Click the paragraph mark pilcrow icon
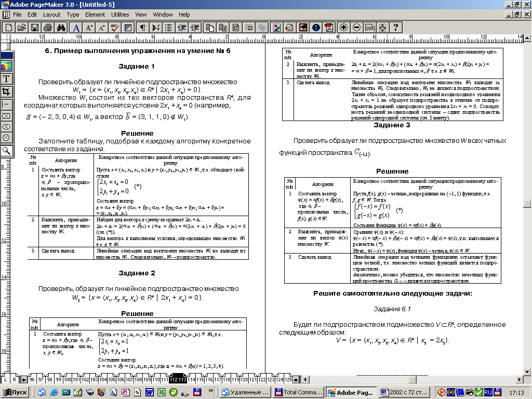The height and width of the screenshot is (399, 532). tap(143, 28)
